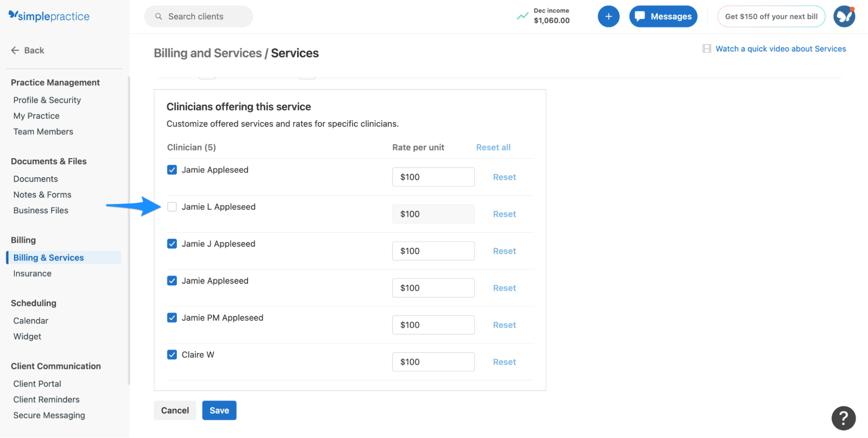Reset rate for Jamie L Appleseed
This screenshot has height=438, width=868.
tap(504, 214)
